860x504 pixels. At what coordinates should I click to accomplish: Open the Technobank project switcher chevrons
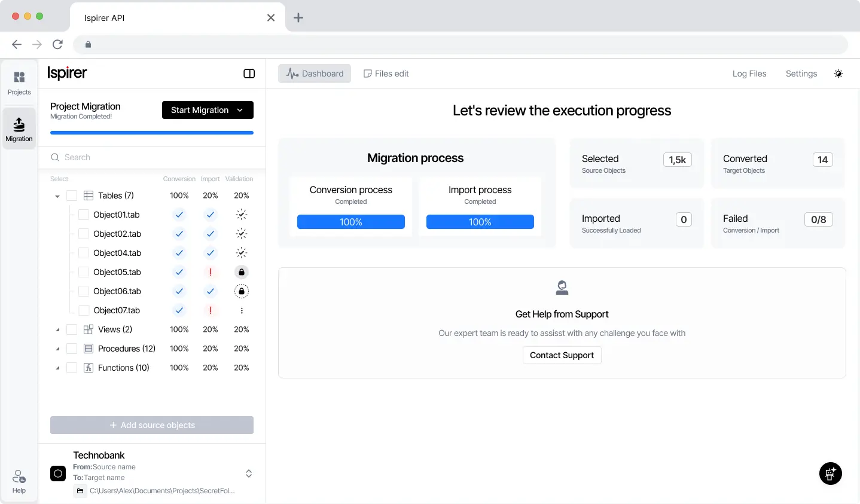(249, 474)
